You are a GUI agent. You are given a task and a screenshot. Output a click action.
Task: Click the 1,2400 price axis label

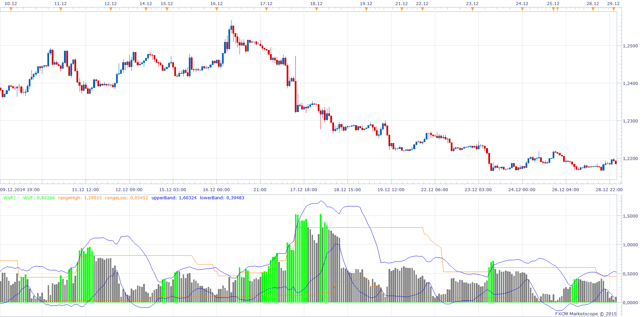coord(630,84)
